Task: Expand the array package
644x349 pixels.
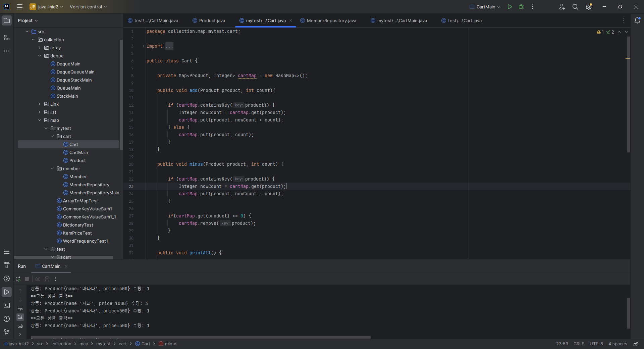Action: click(40, 48)
